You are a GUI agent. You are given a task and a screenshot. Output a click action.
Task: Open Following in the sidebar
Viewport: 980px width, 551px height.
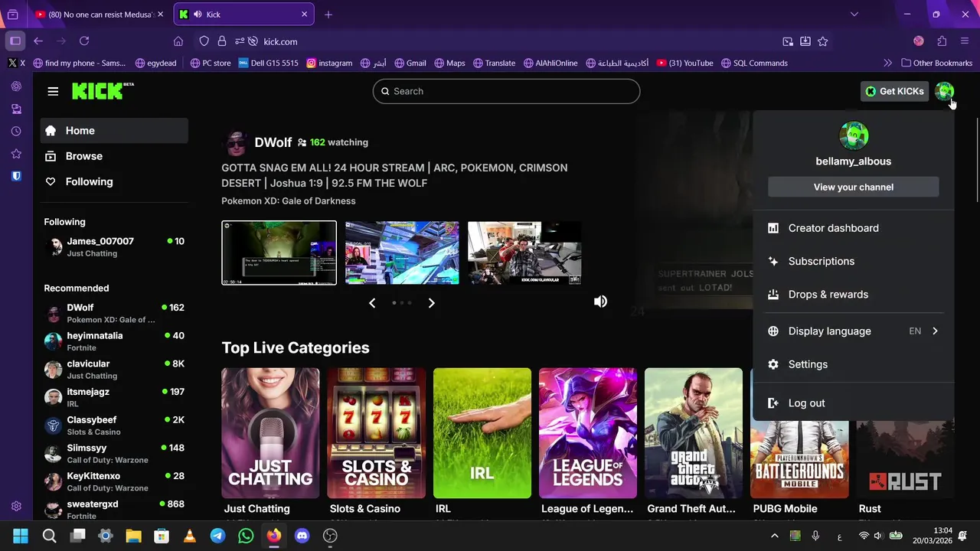point(114,181)
